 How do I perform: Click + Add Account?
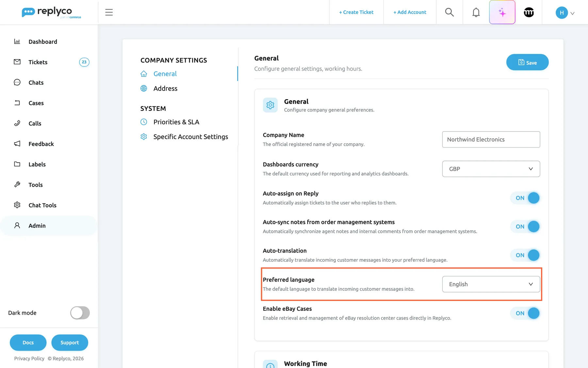410,12
